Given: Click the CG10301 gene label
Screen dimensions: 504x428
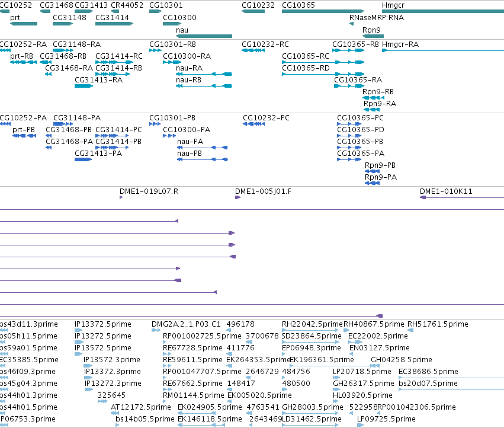Looking at the screenshot, I should click(x=166, y=5).
